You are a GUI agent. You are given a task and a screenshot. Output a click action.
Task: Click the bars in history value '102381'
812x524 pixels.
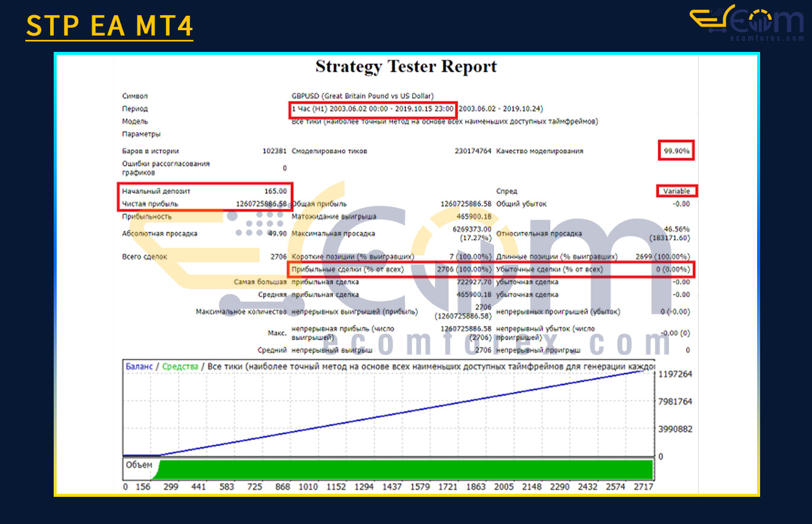[x=274, y=151]
